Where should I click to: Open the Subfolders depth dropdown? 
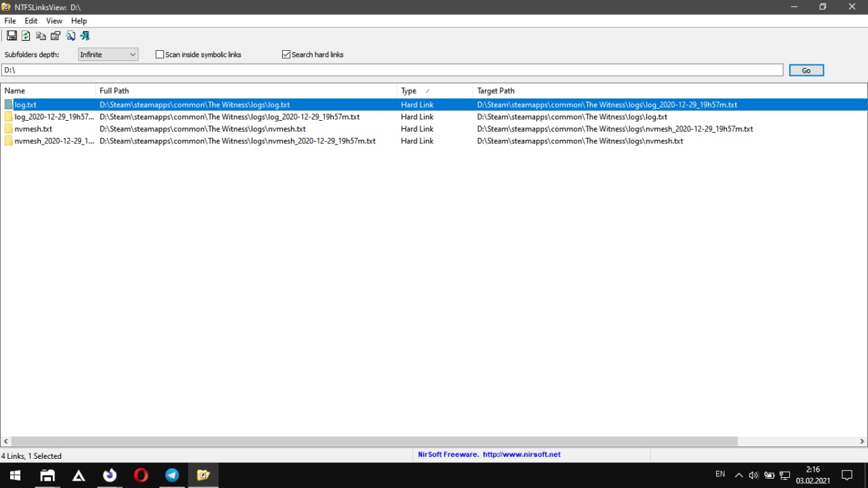108,54
